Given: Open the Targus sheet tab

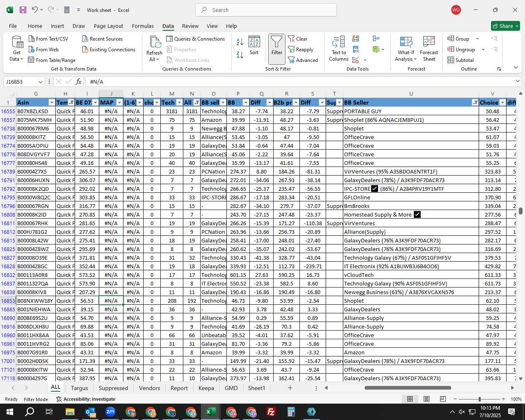Looking at the screenshot, I should [x=79, y=388].
